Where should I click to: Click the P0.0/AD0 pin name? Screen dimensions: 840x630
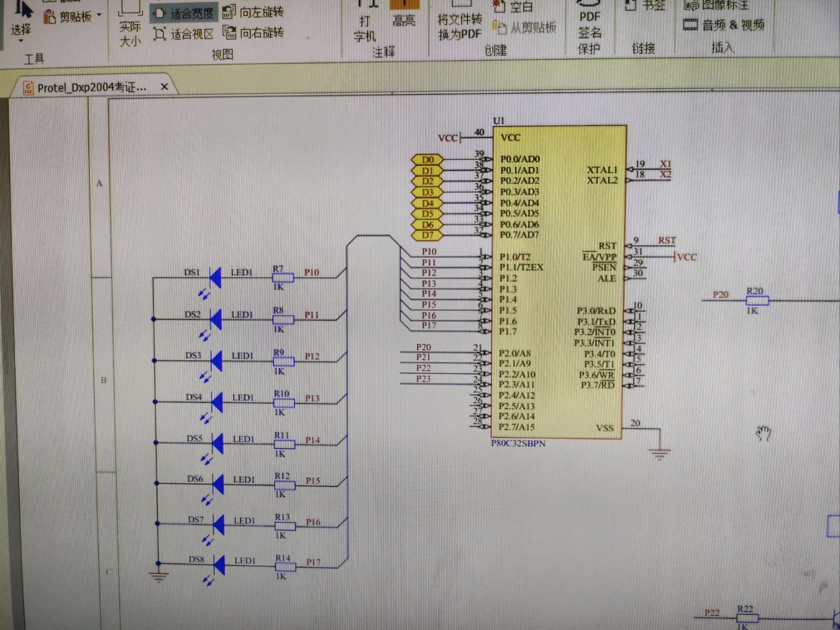pos(520,159)
